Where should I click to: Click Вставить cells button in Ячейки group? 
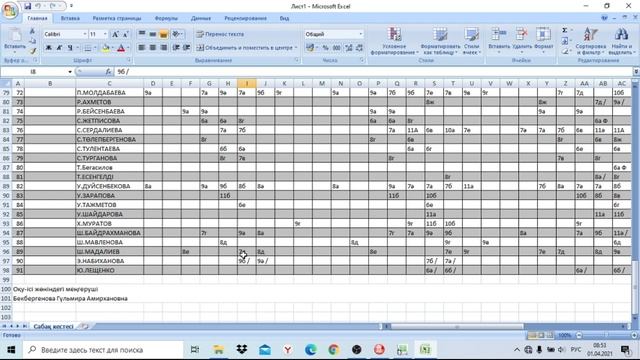(x=499, y=40)
